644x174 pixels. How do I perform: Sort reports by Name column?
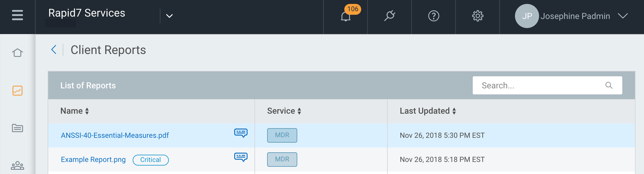pos(74,111)
